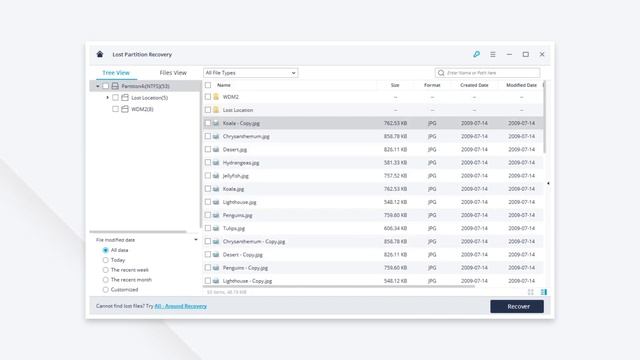Click the file list vertical scrollbar
Viewport: 640px width, 360px height.
click(544, 117)
